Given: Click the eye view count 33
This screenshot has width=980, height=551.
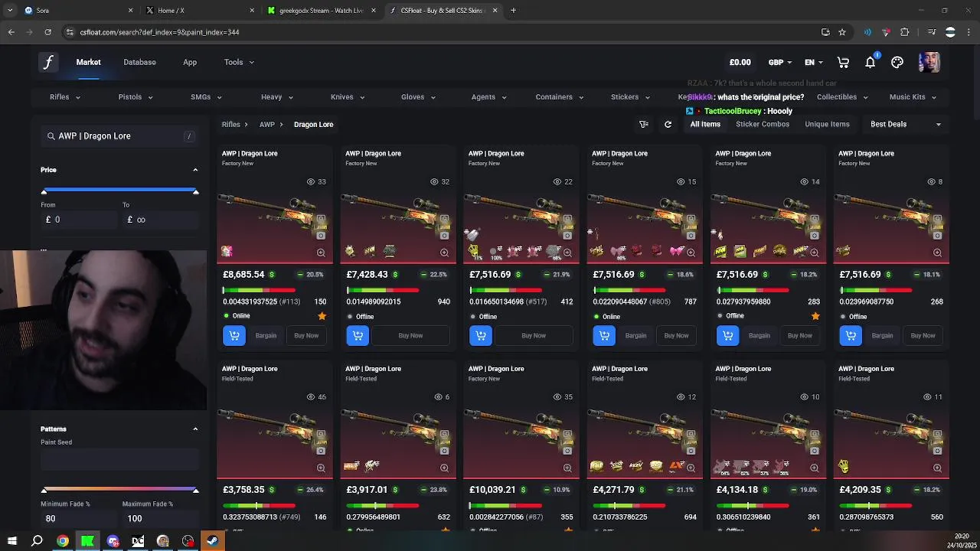Looking at the screenshot, I should (x=316, y=181).
